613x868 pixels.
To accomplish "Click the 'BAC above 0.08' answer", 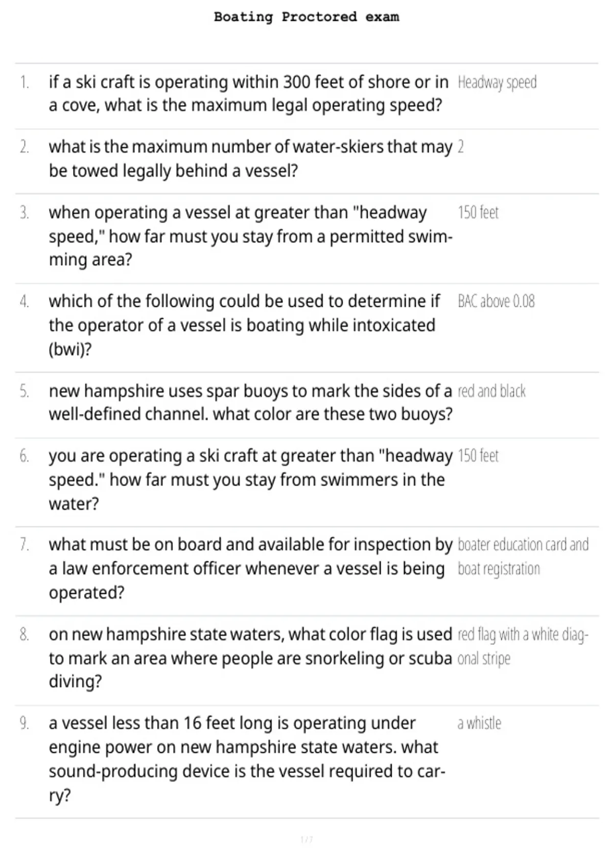I will [496, 301].
